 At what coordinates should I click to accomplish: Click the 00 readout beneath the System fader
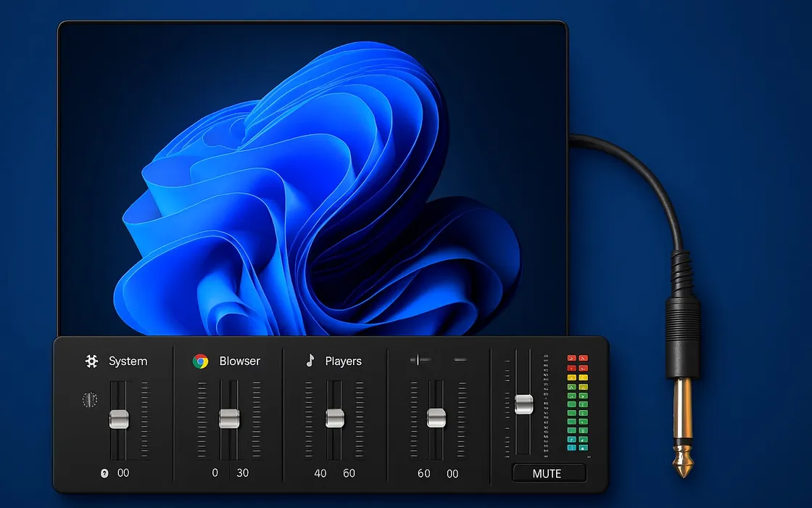(x=123, y=472)
